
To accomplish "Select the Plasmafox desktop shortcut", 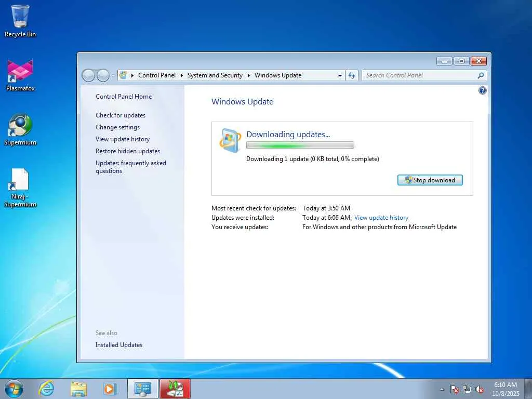I will coord(20,75).
